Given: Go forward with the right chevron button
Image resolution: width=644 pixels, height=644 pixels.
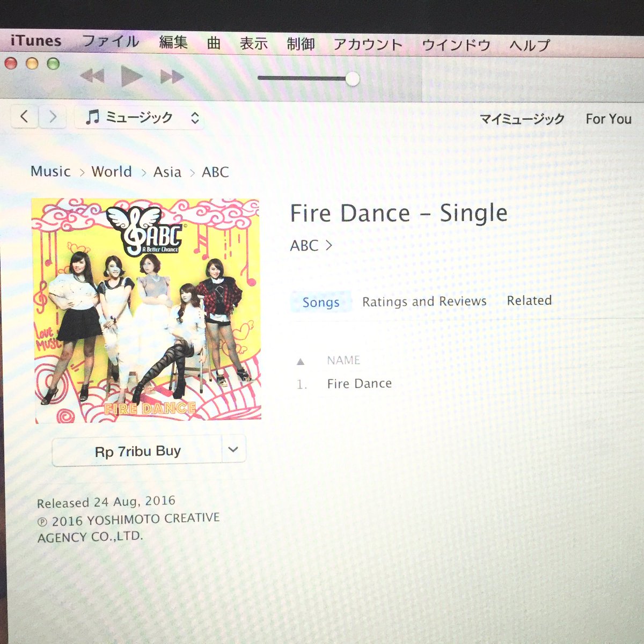Looking at the screenshot, I should click(x=53, y=116).
